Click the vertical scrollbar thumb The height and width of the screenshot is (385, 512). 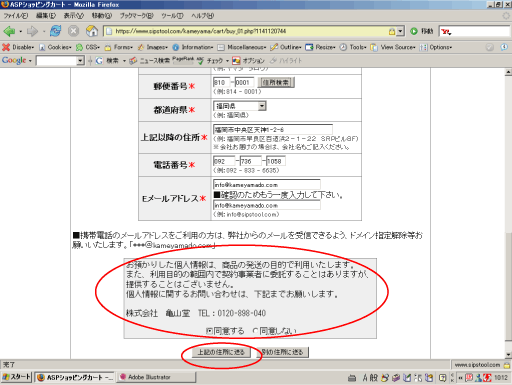click(508, 287)
